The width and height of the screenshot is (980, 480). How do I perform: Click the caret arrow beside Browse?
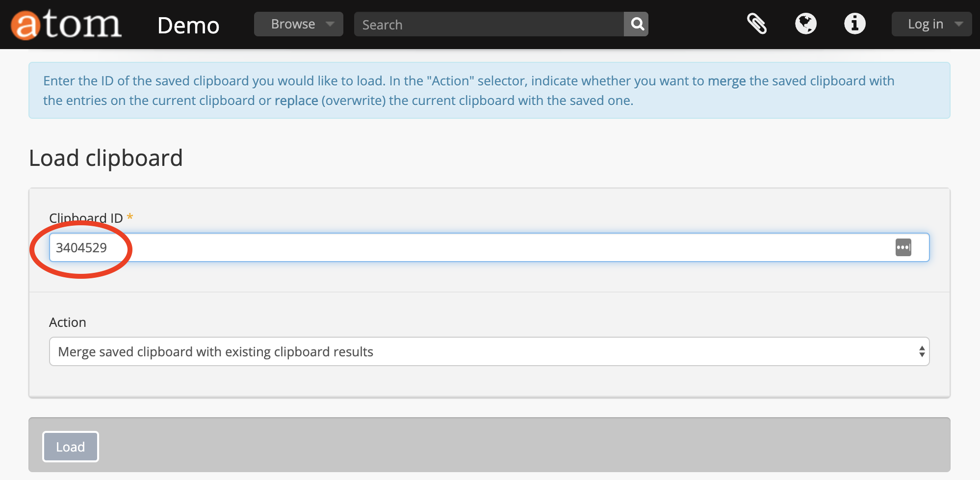pyautogui.click(x=330, y=24)
